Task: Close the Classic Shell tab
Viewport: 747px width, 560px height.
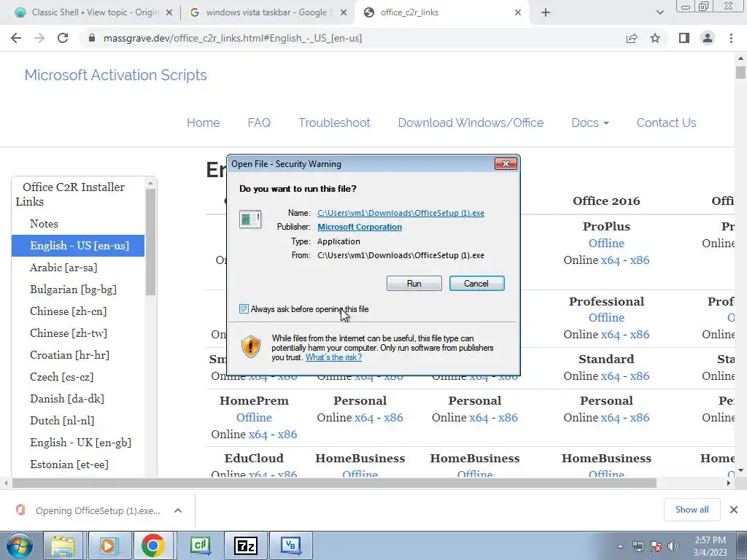Action: pos(169,13)
